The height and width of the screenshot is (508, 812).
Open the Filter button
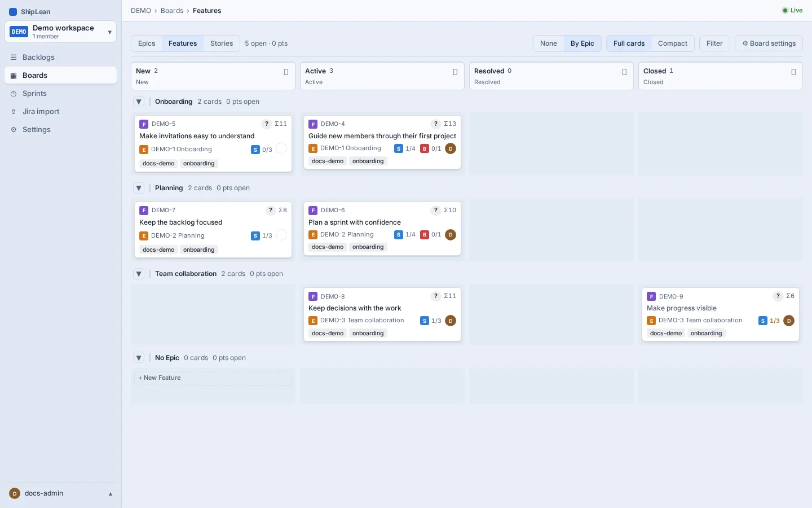tap(714, 43)
